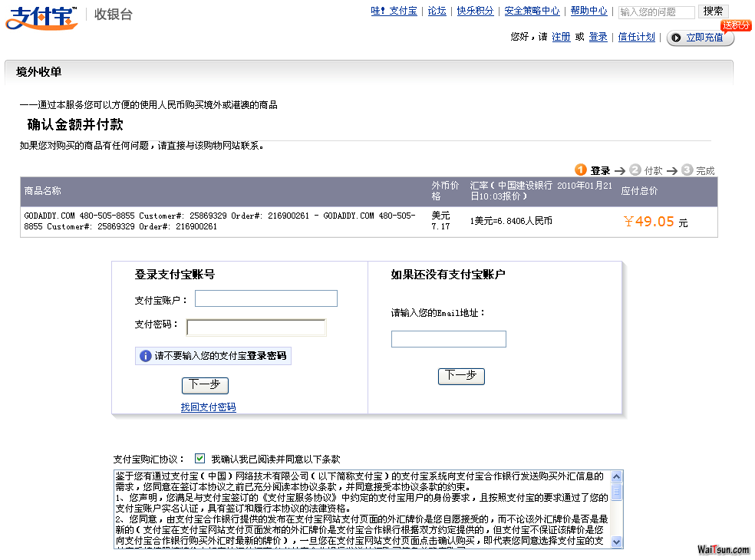Click the step 3 完成 indicator icon
The image size is (755, 560).
click(x=687, y=170)
